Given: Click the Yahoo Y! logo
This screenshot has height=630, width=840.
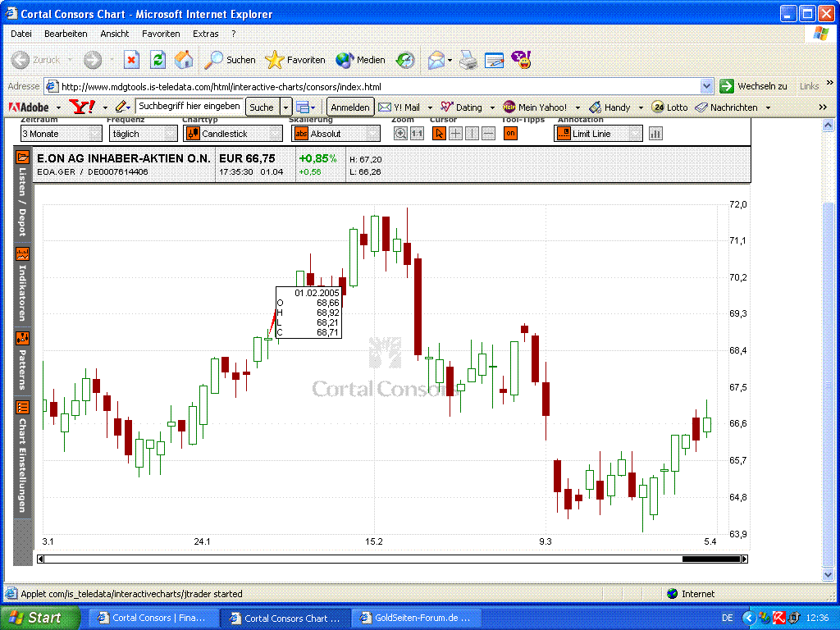Looking at the screenshot, I should (x=83, y=107).
